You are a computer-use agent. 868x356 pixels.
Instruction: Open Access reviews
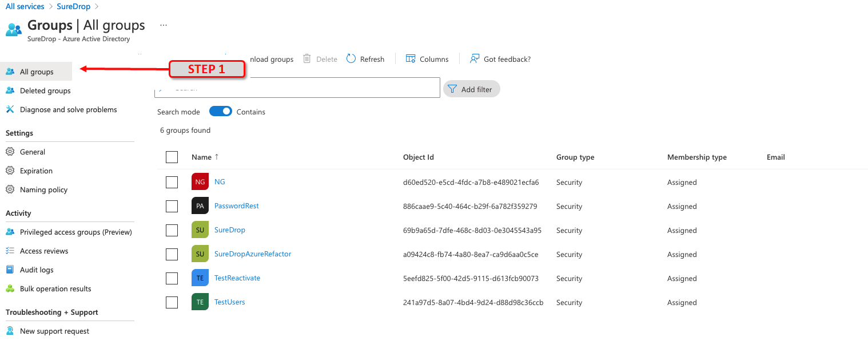pyautogui.click(x=44, y=251)
